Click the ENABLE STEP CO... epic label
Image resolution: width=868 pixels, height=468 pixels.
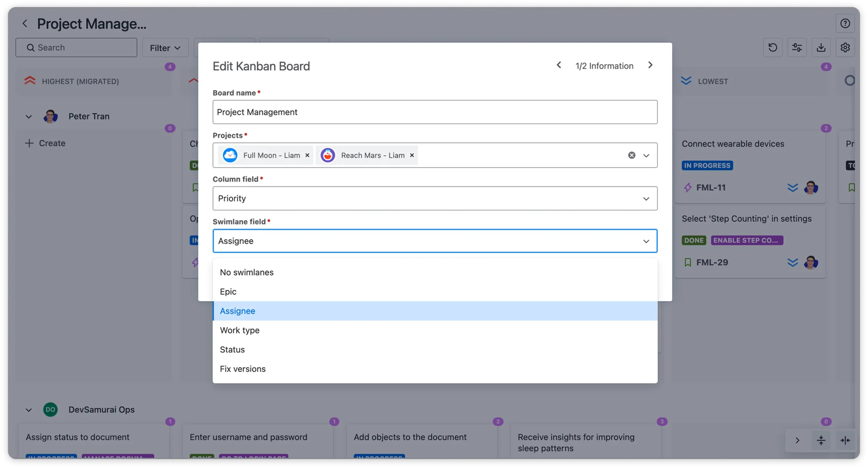[747, 240]
